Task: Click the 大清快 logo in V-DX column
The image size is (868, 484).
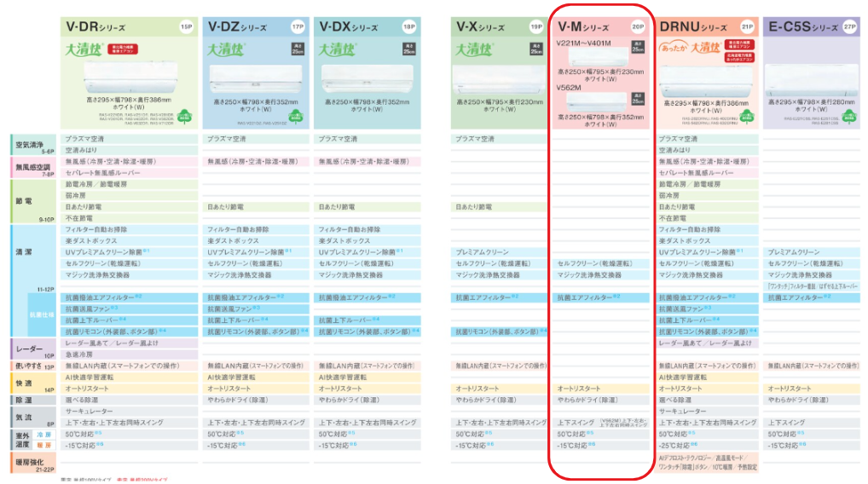Action: click(x=337, y=49)
